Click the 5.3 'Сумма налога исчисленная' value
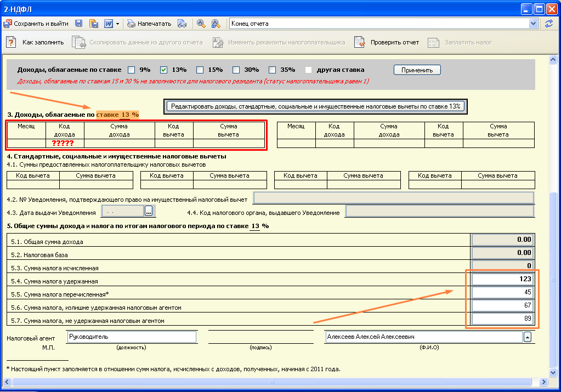 [503, 265]
